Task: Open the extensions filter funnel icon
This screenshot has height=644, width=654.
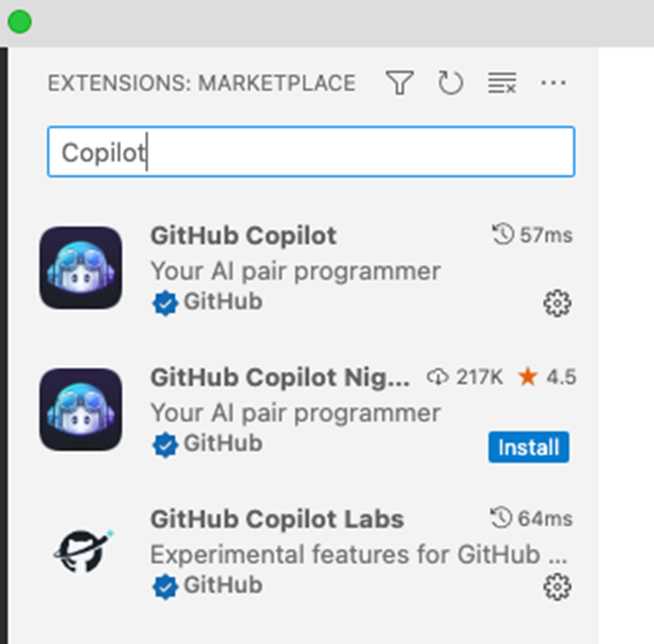Action: pos(400,83)
